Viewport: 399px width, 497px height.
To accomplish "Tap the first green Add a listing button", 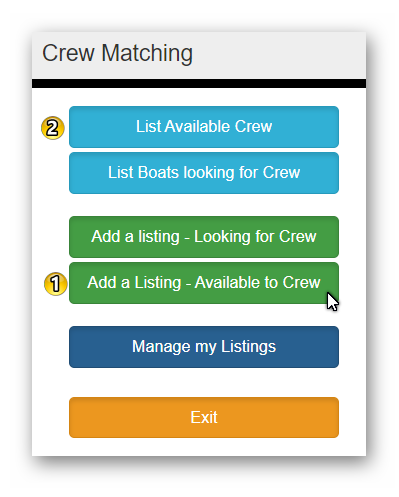I will click(x=204, y=237).
